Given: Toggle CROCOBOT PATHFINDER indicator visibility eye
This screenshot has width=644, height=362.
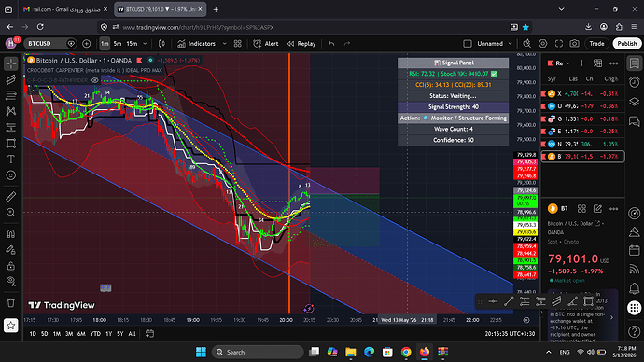Looking at the screenshot, I should pyautogui.click(x=95, y=80).
